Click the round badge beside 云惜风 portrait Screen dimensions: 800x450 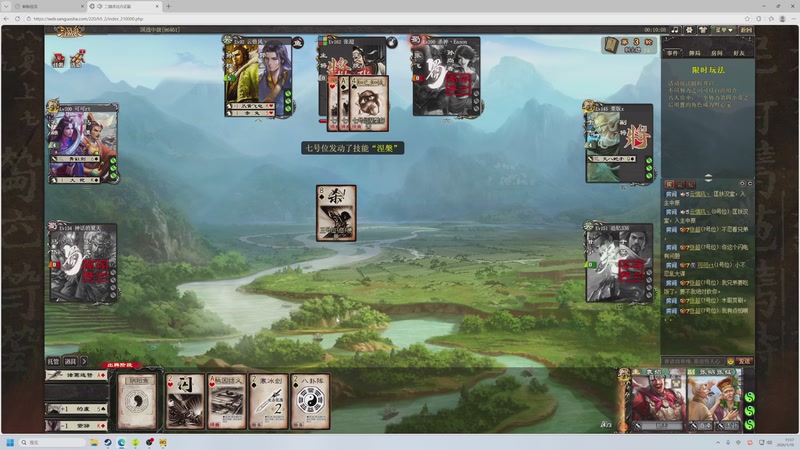(297, 43)
